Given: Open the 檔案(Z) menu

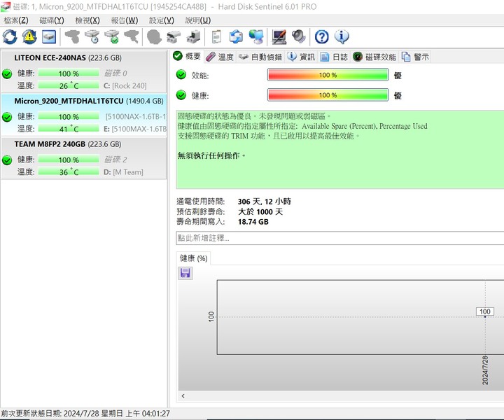Looking at the screenshot, I should coord(16,20).
